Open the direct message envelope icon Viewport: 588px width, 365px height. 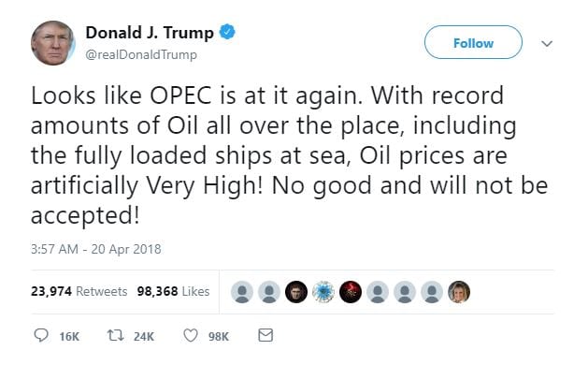[265, 335]
